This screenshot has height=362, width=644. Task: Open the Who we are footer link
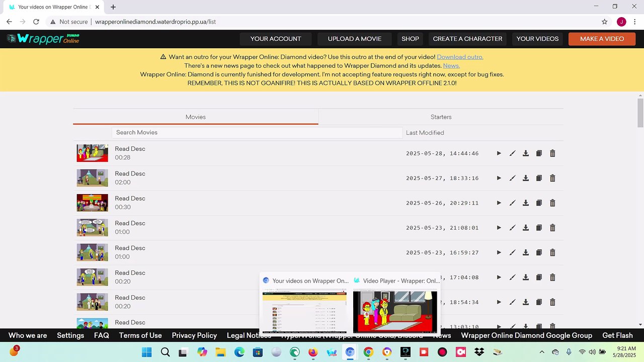28,335
